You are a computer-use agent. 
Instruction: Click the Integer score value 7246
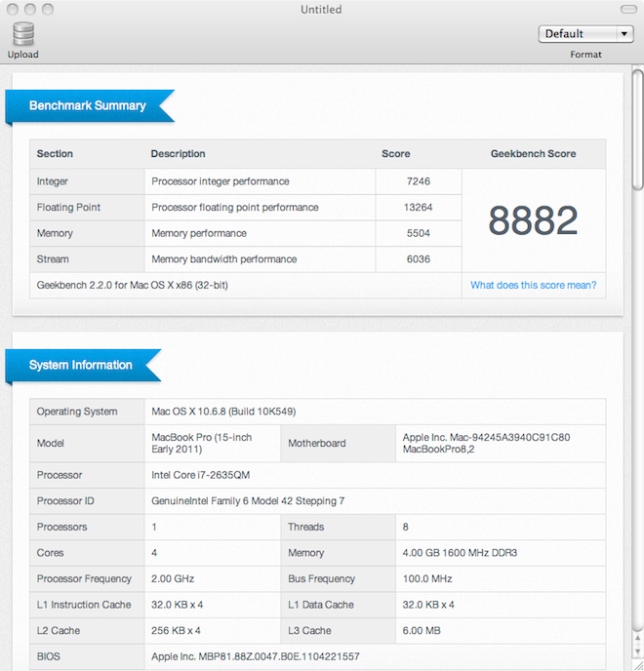(x=418, y=181)
